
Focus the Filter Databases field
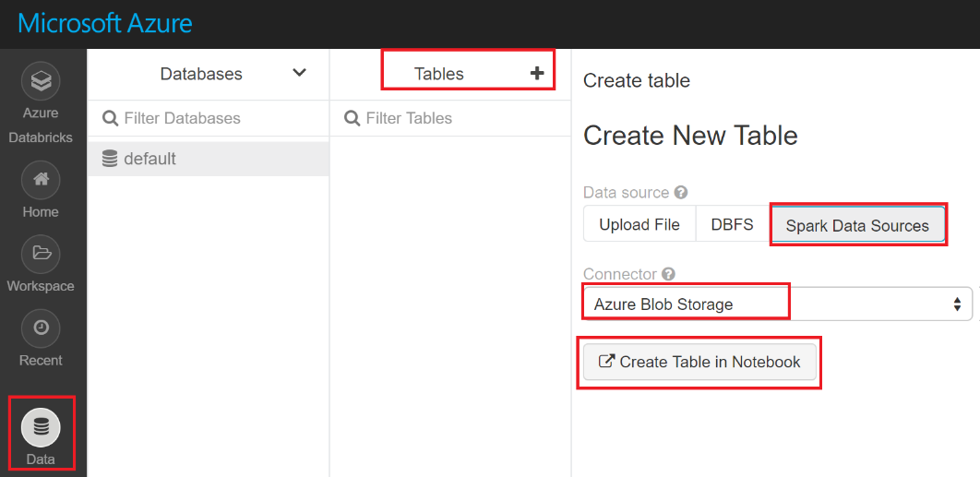coord(209,118)
